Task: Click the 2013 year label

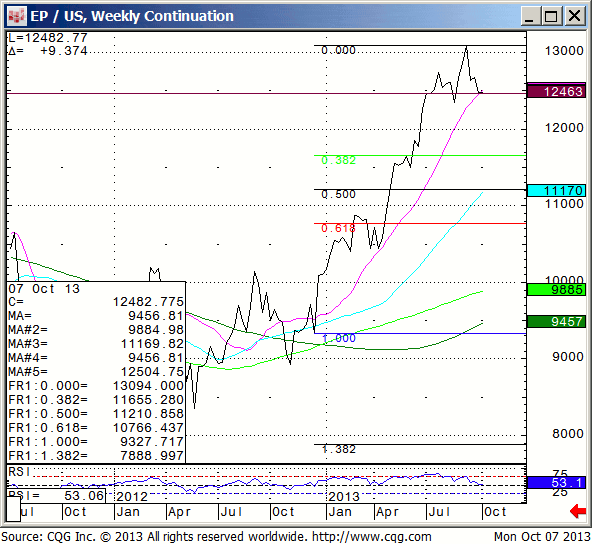Action: click(x=344, y=496)
